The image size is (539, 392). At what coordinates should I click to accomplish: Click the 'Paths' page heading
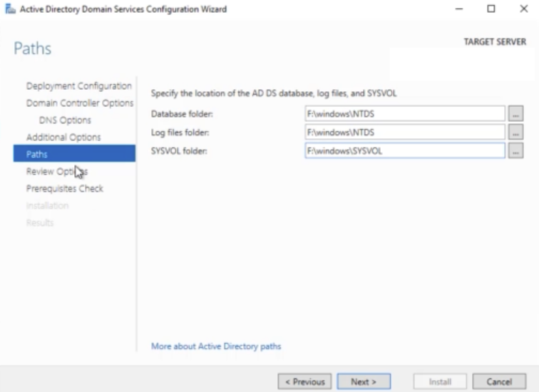pos(32,48)
